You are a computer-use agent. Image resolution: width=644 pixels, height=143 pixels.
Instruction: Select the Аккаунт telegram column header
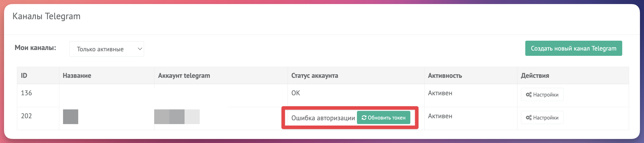tap(184, 76)
